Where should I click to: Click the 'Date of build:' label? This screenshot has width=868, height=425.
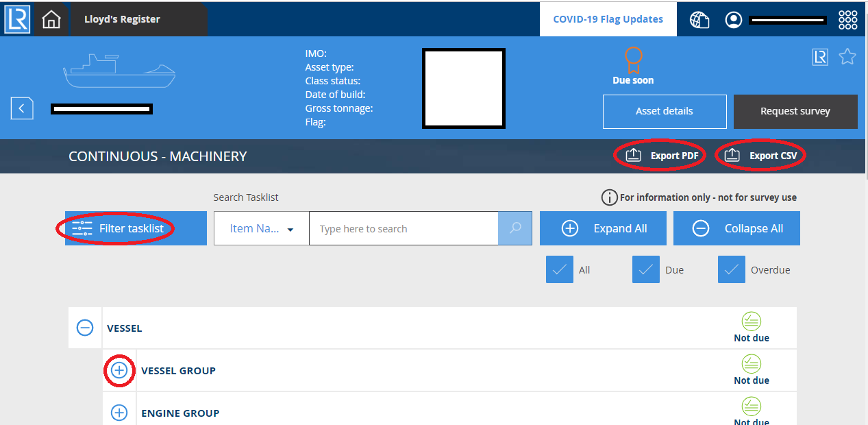[335, 95]
